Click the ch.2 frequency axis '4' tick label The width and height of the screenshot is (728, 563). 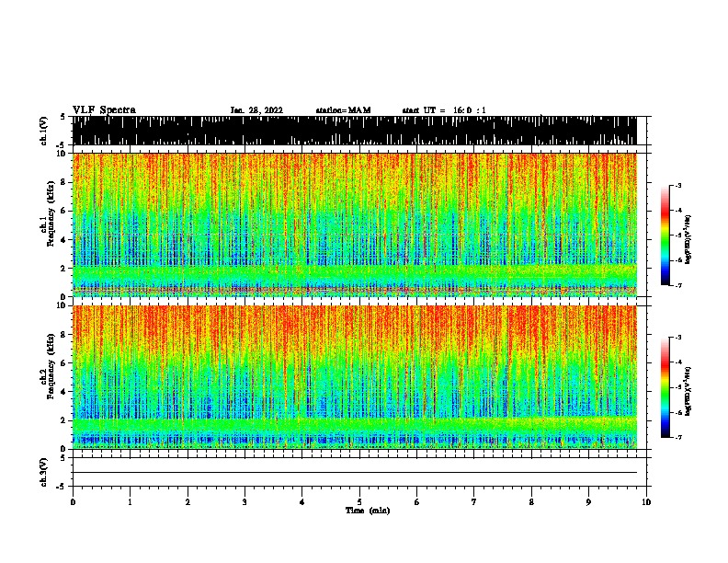tap(64, 392)
